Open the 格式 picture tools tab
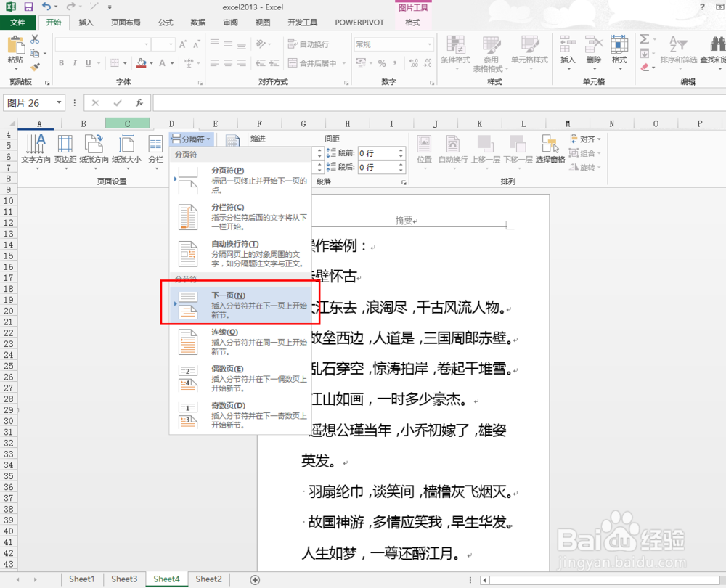Viewport: 726px width, 588px height. point(412,23)
